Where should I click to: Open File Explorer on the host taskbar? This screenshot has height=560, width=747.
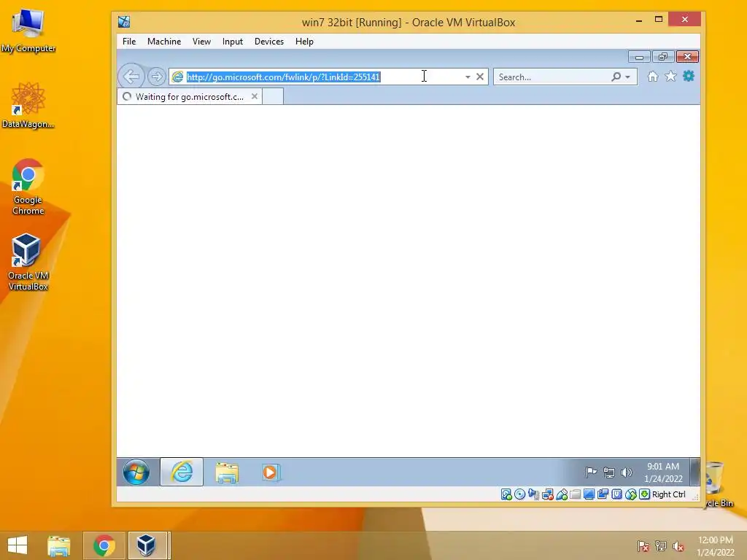(59, 545)
